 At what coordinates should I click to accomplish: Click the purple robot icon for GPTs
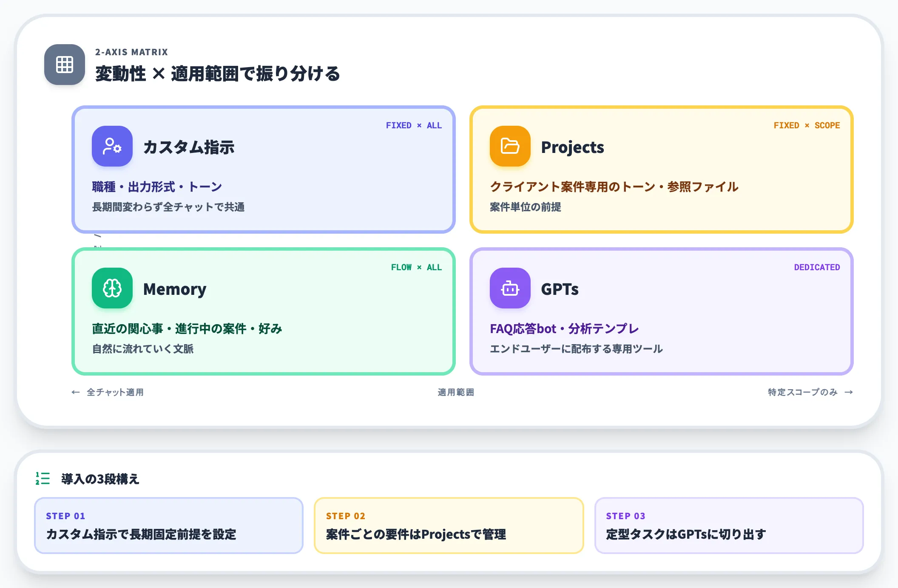click(x=510, y=288)
